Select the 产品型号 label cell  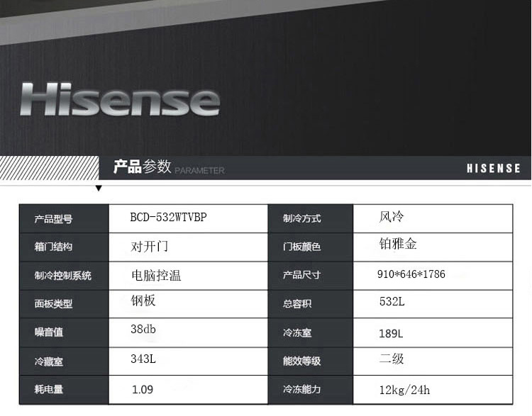click(x=64, y=219)
